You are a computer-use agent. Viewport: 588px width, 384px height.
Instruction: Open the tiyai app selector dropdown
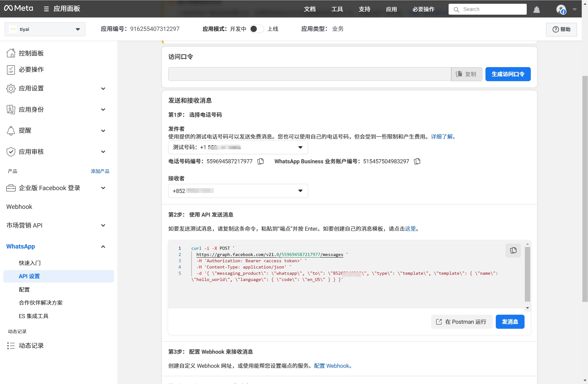(x=45, y=29)
